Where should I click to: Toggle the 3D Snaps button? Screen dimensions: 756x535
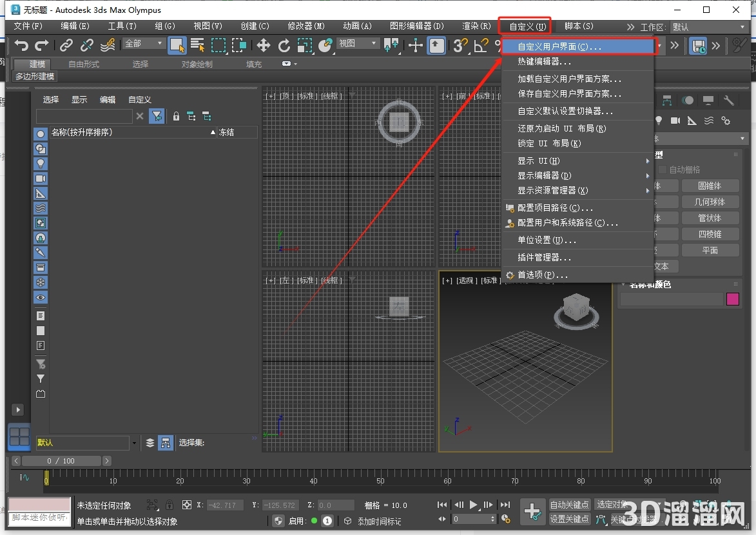tap(460, 45)
